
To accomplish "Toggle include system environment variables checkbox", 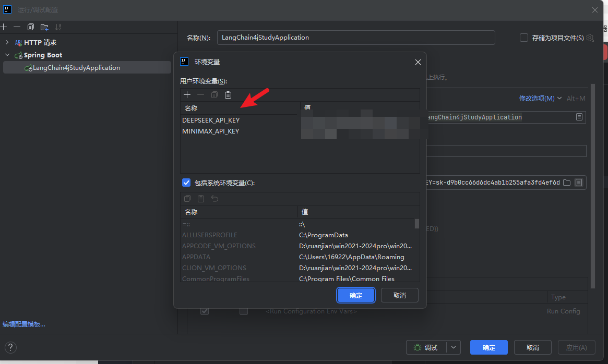I will 186,183.
